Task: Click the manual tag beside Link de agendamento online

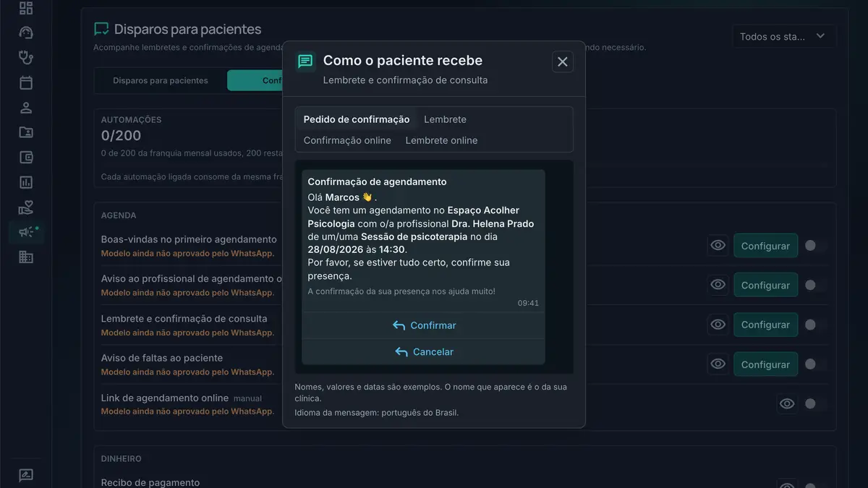Action: (x=248, y=398)
